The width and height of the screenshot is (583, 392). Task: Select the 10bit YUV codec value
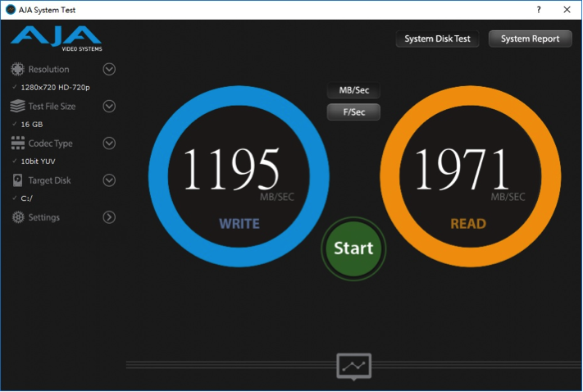[x=38, y=162]
